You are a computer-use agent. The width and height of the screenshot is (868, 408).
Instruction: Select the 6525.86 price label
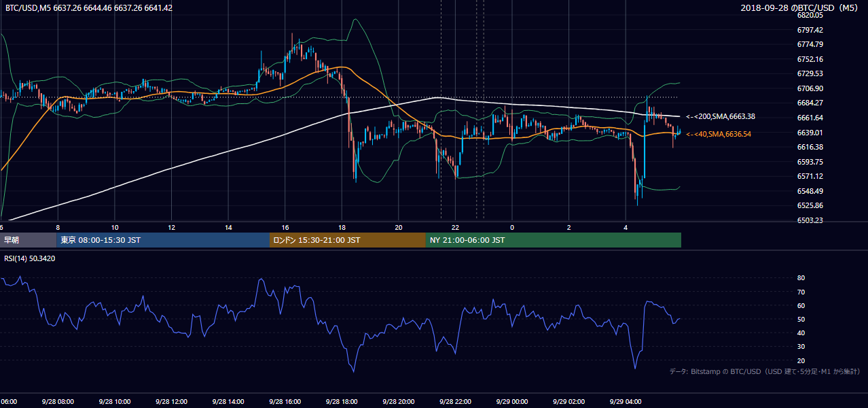(810, 205)
